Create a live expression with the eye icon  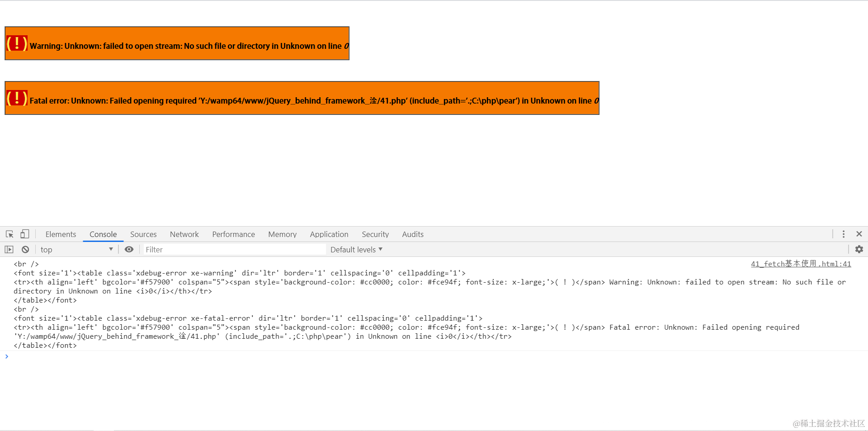coord(129,250)
